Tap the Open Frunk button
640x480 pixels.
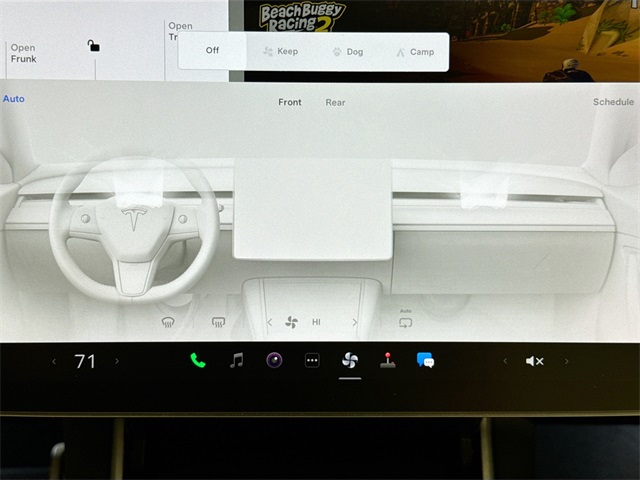24,53
